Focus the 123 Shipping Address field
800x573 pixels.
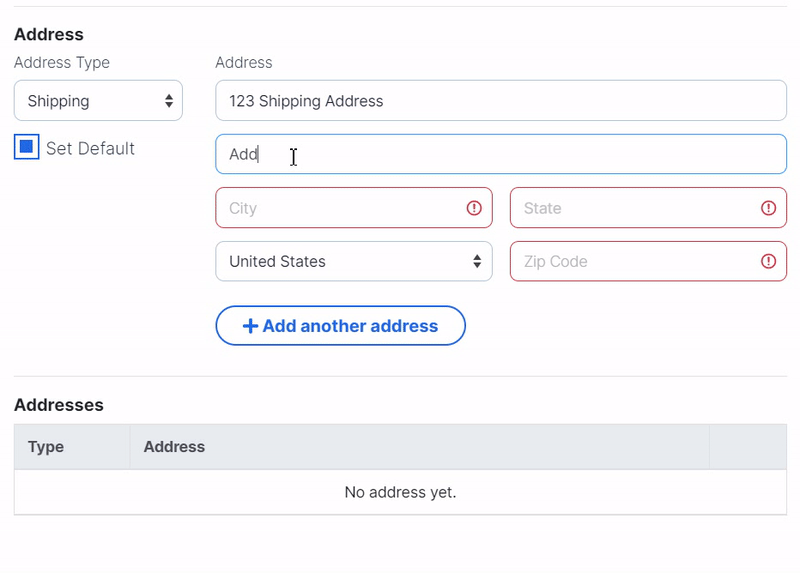pos(500,101)
